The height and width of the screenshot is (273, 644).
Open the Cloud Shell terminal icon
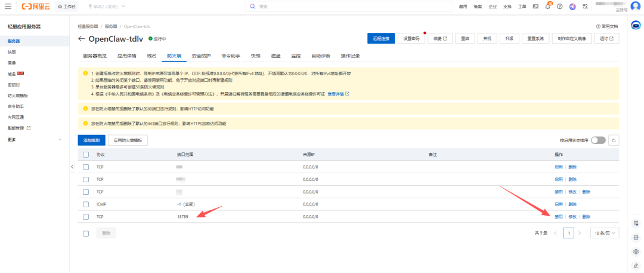(535, 6)
